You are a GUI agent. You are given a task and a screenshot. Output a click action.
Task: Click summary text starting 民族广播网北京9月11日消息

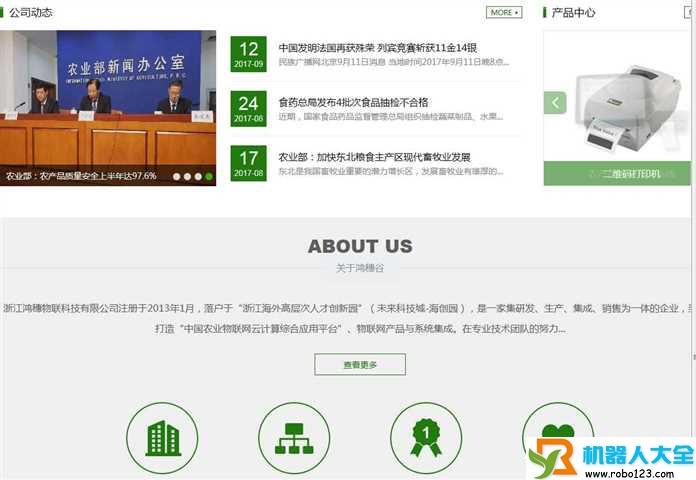coord(394,62)
